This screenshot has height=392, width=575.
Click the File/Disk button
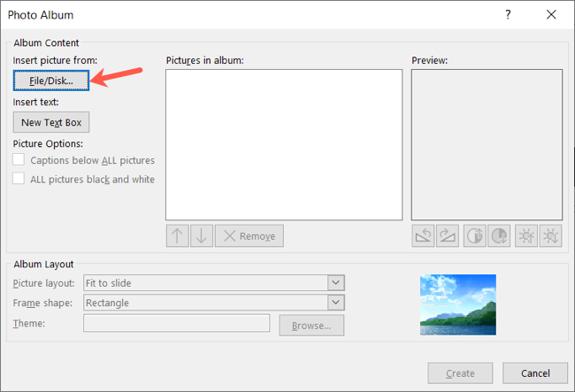pos(51,81)
